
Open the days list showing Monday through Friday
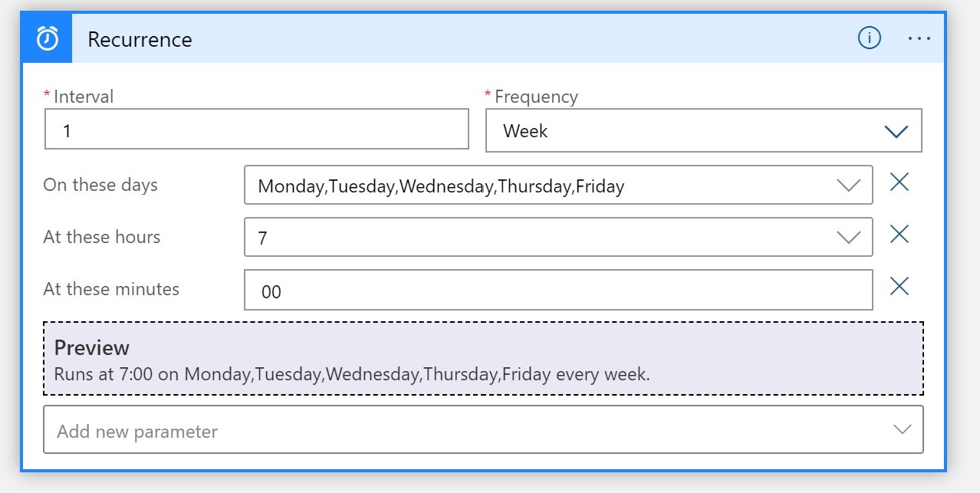(537, 186)
